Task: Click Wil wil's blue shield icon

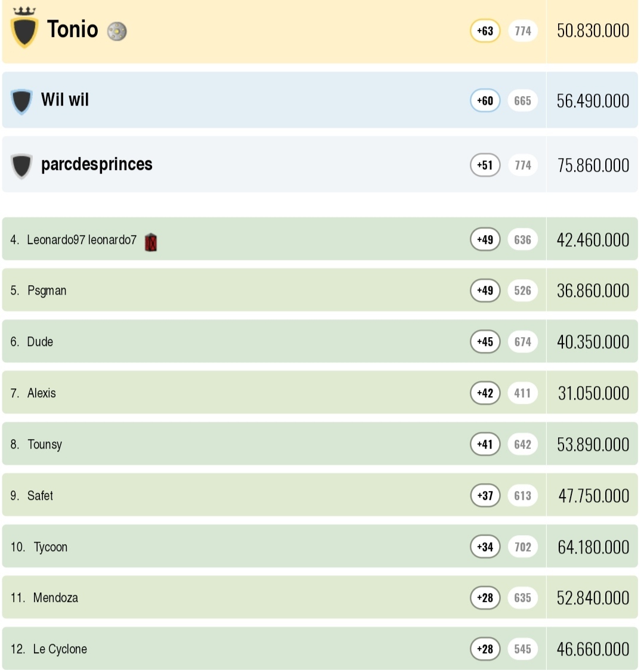Action: [21, 101]
